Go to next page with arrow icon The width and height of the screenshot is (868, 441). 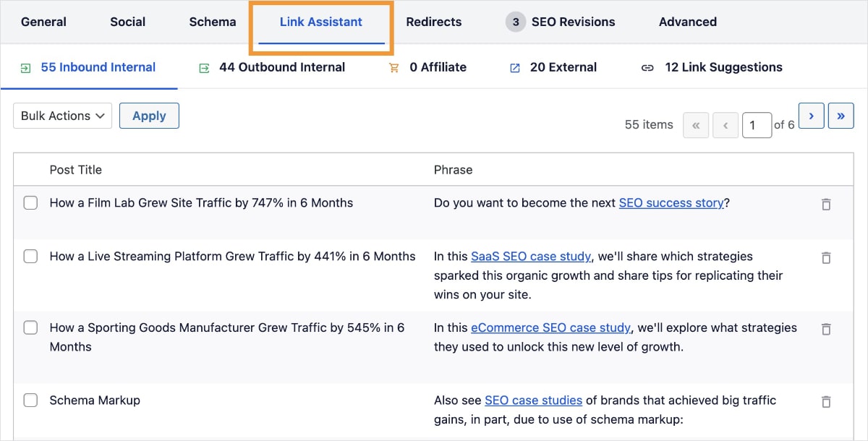click(811, 115)
